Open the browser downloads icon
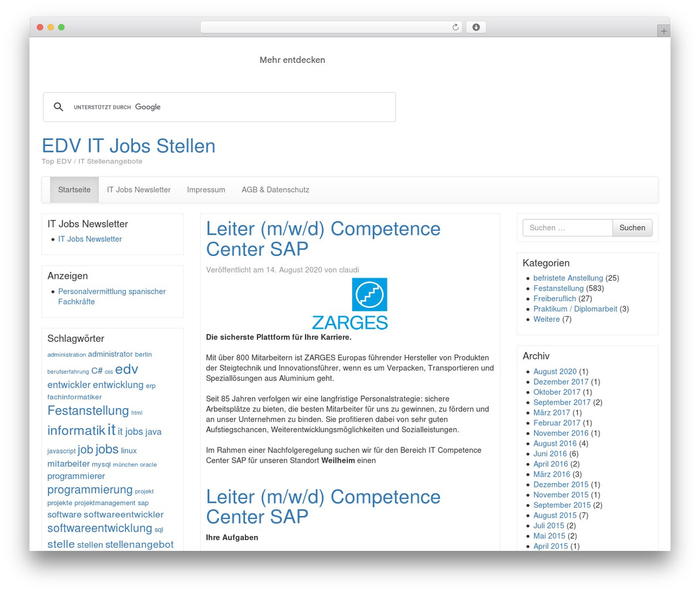700x593 pixels. click(476, 27)
